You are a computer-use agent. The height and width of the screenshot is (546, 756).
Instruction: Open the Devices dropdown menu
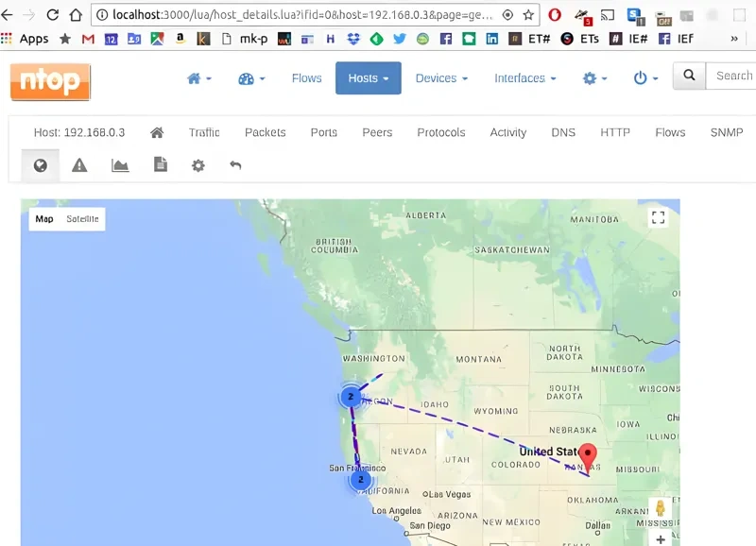(440, 79)
